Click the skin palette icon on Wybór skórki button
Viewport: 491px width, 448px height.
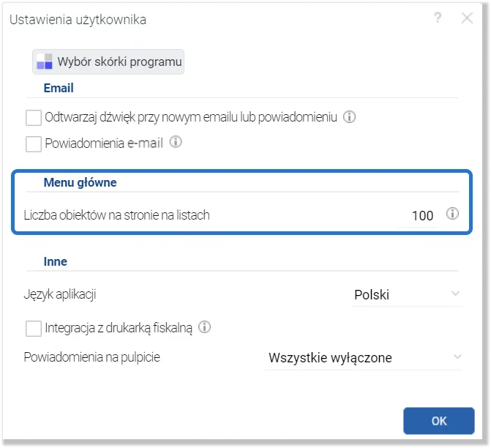tap(45, 61)
